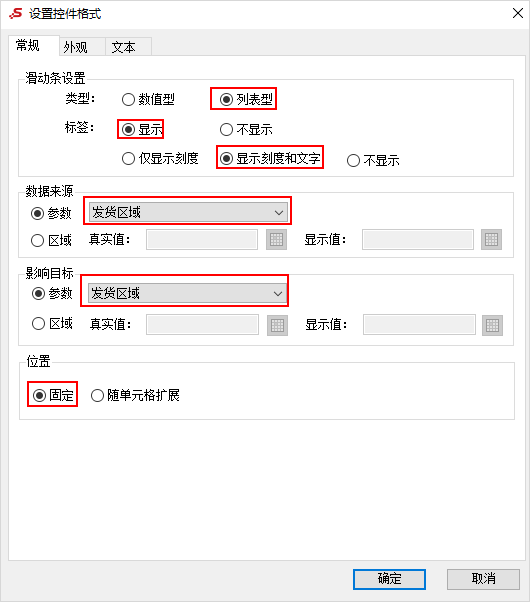Click the app logo icon in title bar

[x=16, y=14]
